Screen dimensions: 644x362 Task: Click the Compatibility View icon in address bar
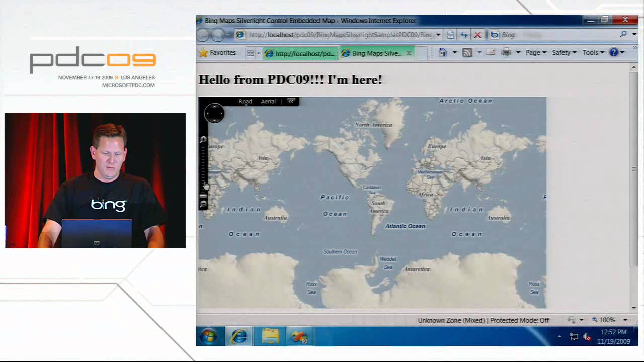(x=451, y=35)
